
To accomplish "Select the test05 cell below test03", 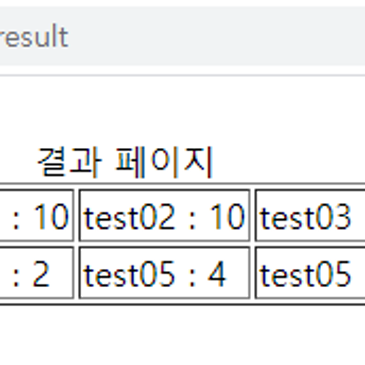I will click(x=310, y=273).
